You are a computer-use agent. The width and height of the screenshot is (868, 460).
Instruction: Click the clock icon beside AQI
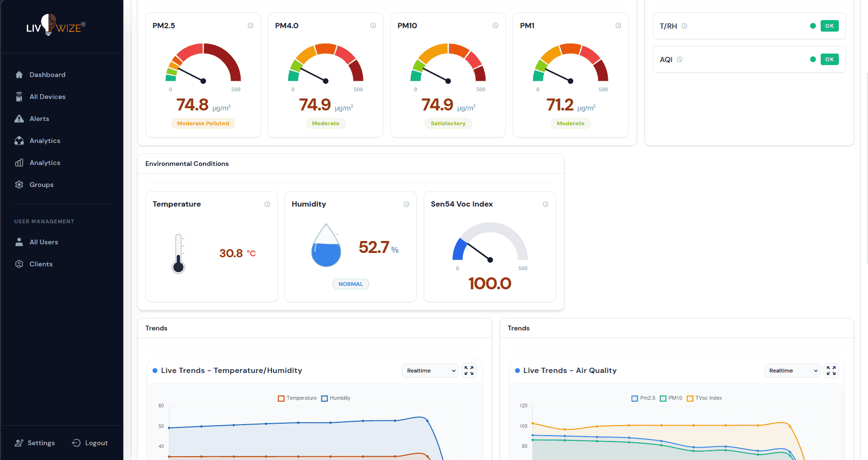click(x=680, y=59)
